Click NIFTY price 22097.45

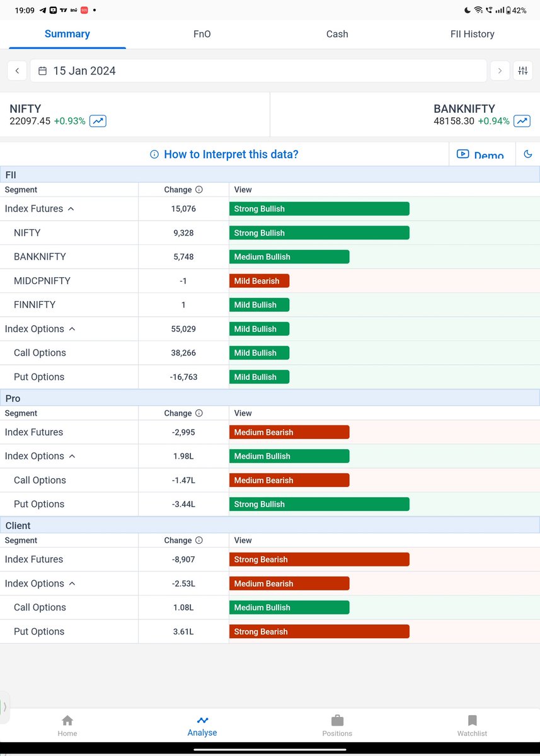point(30,121)
